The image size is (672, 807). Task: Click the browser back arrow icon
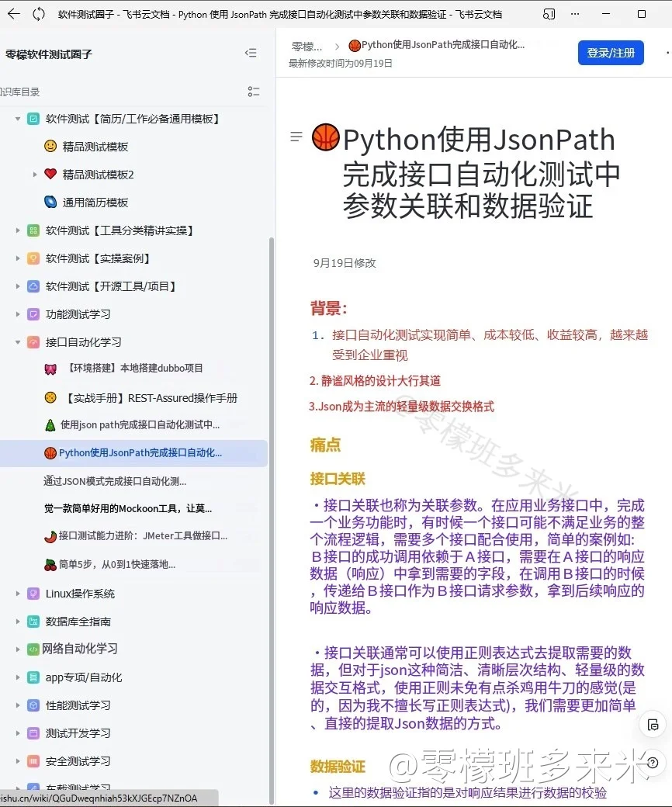(14, 12)
